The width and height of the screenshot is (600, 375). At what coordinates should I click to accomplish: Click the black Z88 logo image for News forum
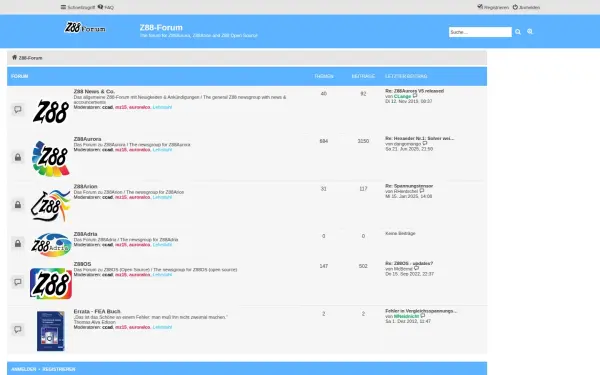[51, 111]
